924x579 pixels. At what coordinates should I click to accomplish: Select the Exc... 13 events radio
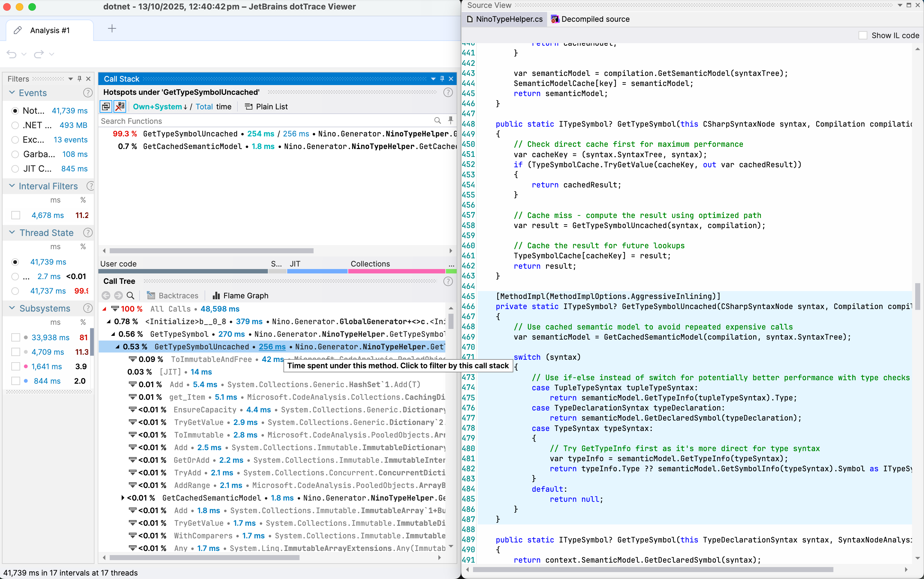pos(15,140)
